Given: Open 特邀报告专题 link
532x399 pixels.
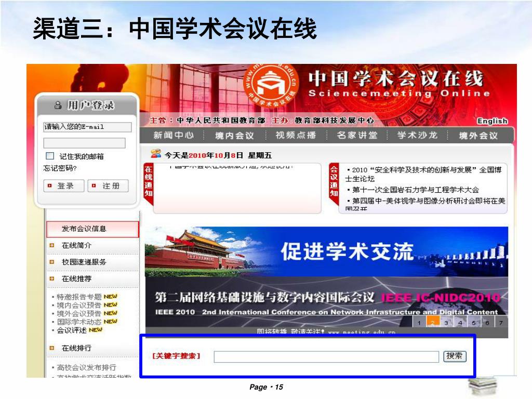Looking at the screenshot, I should click(x=79, y=297).
